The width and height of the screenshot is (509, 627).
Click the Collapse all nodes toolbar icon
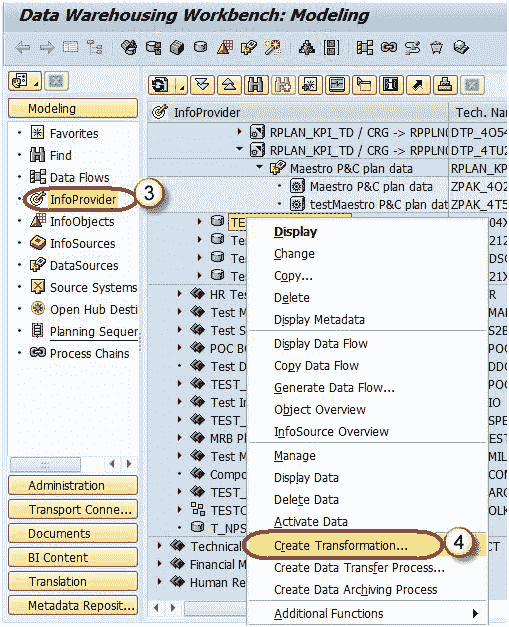[229, 85]
